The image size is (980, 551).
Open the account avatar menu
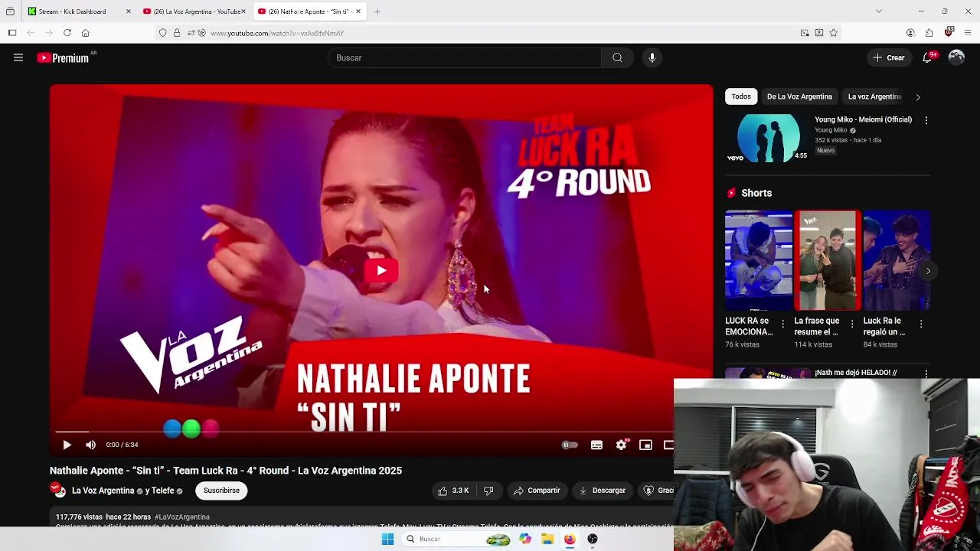pyautogui.click(x=956, y=57)
